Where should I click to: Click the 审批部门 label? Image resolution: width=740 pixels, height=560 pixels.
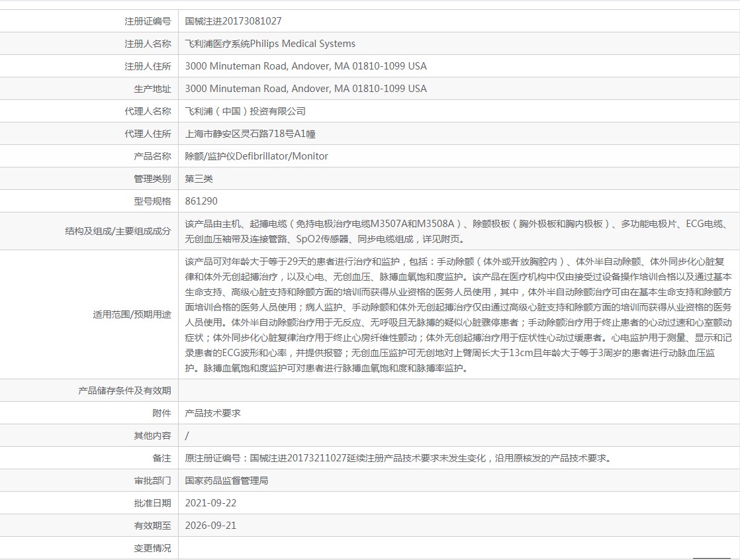(152, 481)
